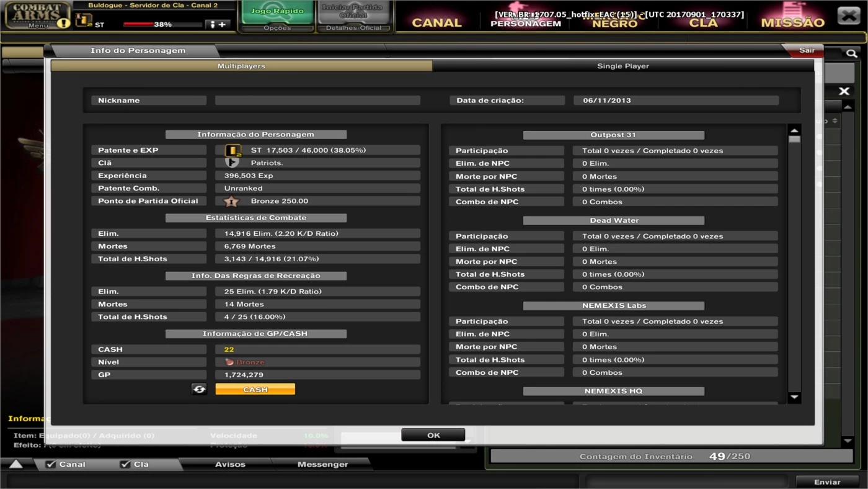868x489 pixels.
Task: Click the yellow exclamation alert badge
Action: (x=64, y=24)
